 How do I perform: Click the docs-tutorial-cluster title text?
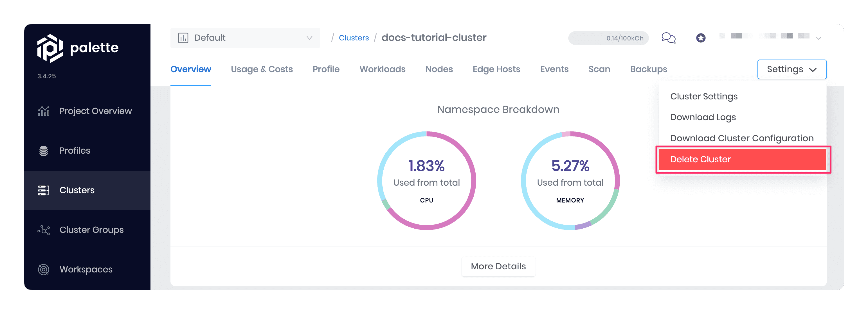click(434, 37)
